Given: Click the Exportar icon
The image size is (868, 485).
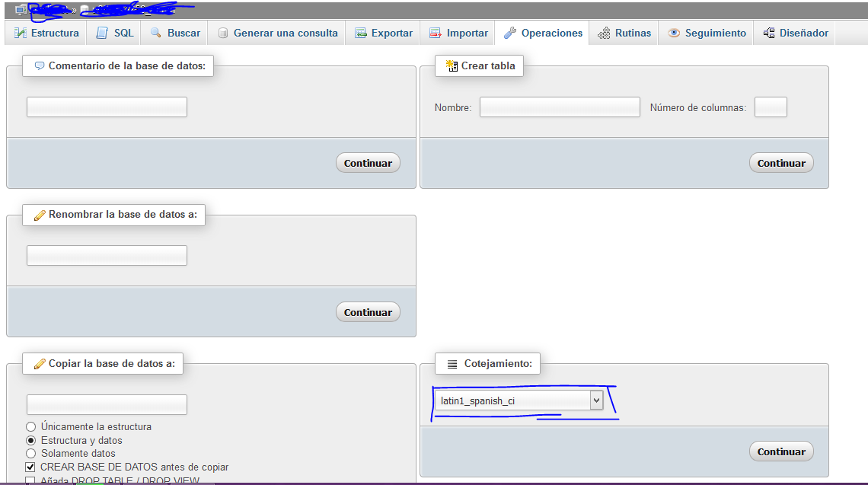Looking at the screenshot, I should tap(359, 34).
